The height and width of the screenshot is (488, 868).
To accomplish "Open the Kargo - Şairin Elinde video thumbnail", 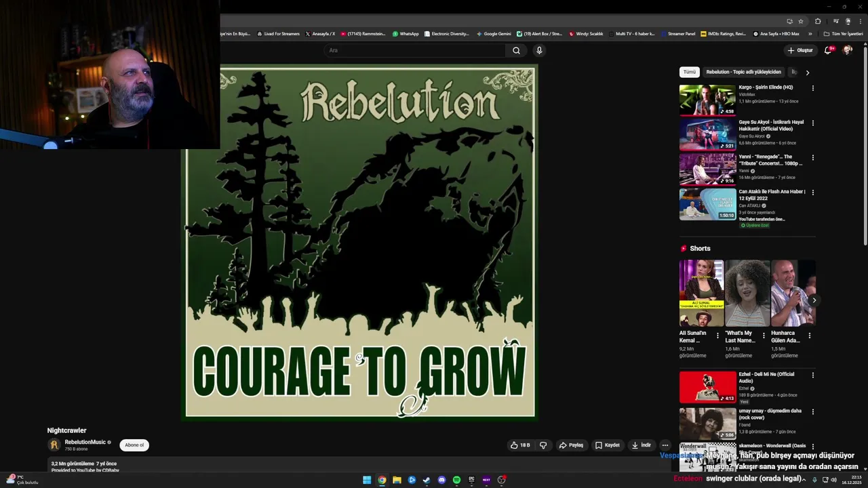I will 707,100.
